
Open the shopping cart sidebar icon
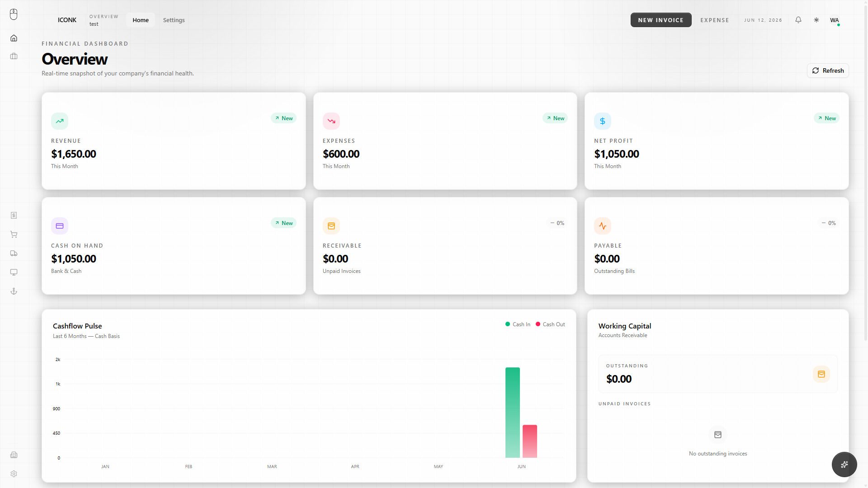[x=14, y=235]
